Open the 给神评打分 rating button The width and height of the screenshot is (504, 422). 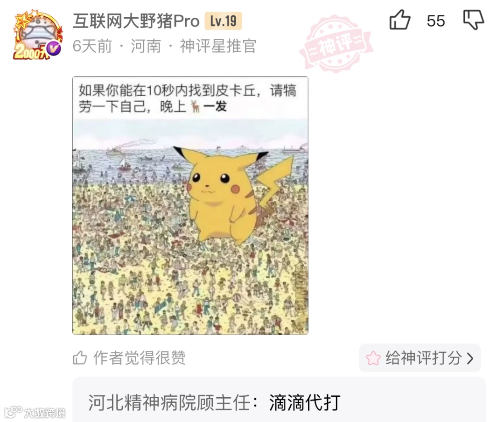coord(420,358)
